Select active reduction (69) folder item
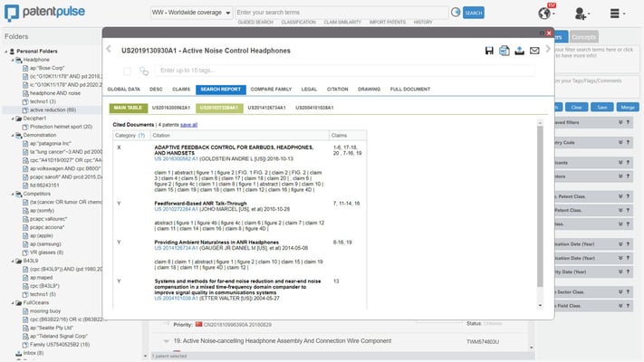The height and width of the screenshot is (362, 644). 53,110
